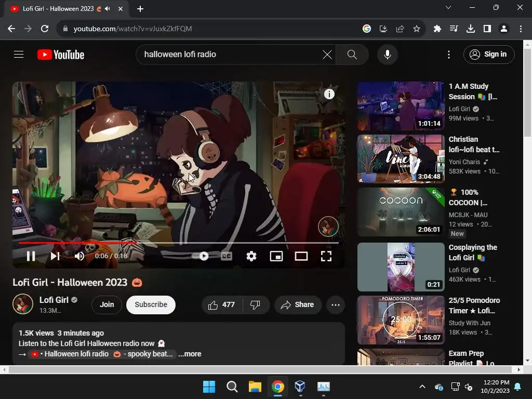Close the Lofi Girl tab

pyautogui.click(x=121, y=9)
